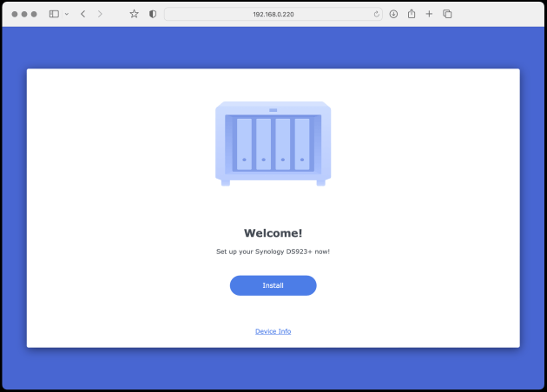
Task: Minimize the Safari window
Action: coord(24,14)
